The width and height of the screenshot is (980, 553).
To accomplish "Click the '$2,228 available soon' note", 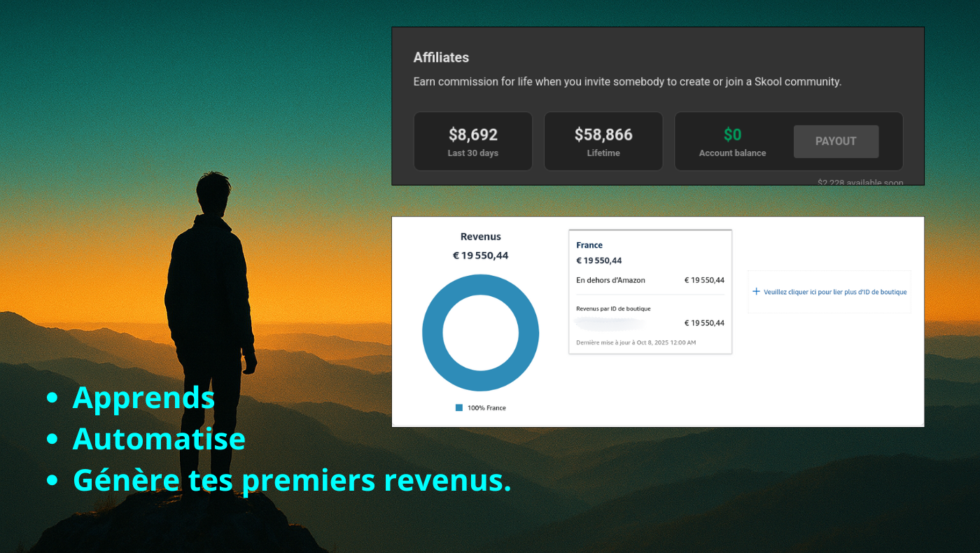I will [860, 182].
